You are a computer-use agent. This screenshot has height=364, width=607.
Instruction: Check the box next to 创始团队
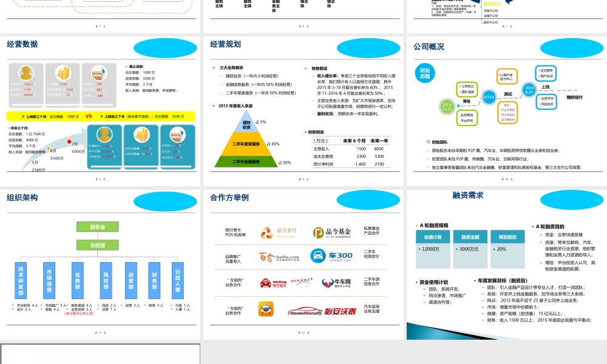pos(427,141)
